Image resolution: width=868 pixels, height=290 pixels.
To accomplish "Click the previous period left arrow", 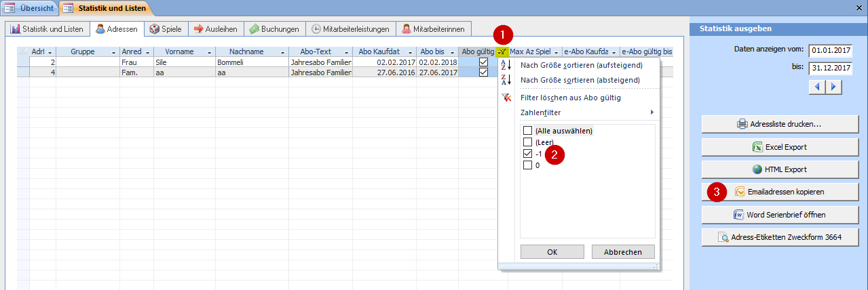I will 817,87.
